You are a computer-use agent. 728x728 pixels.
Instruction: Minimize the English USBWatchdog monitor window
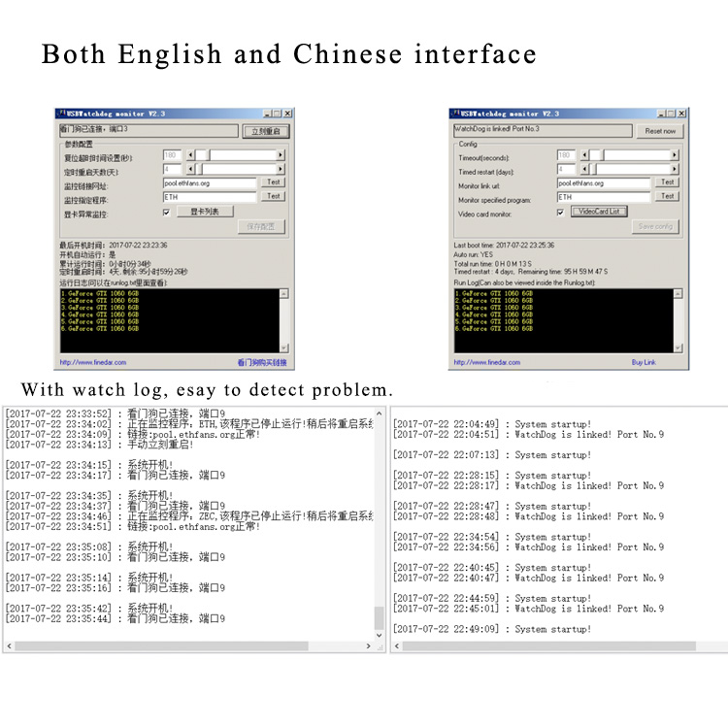click(660, 114)
